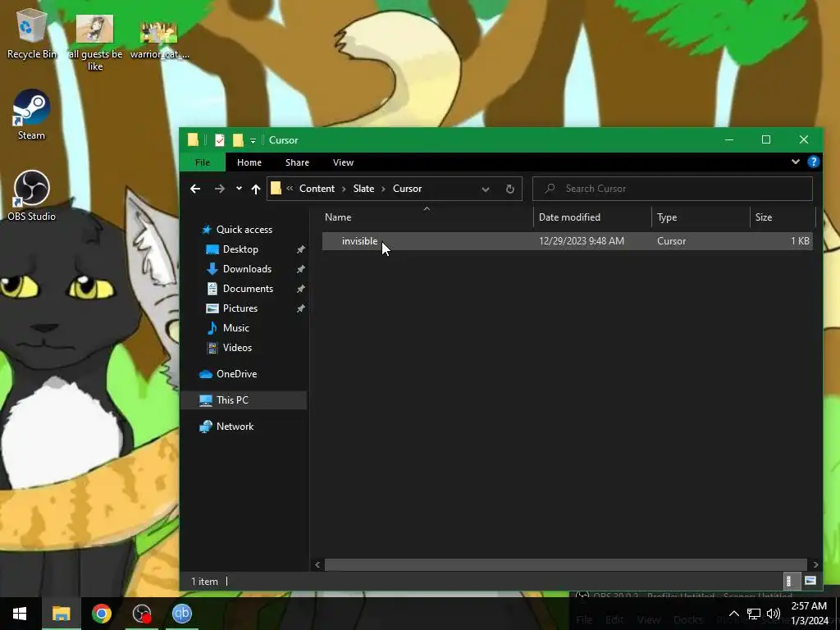Click the Properties quick access toolbar icon
The height and width of the screenshot is (630, 840).
click(220, 140)
